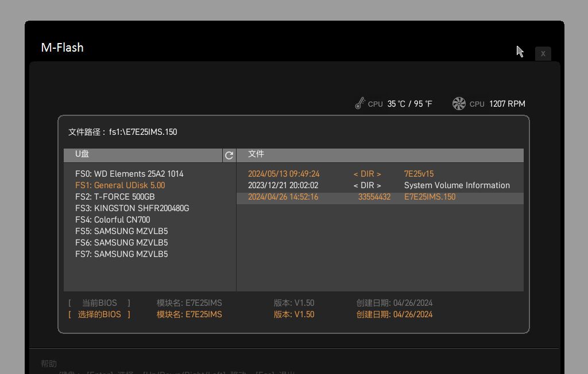Image resolution: width=588 pixels, height=374 pixels.
Task: Click the 2023/12/21 20:02:02 timestamp
Action: (283, 185)
